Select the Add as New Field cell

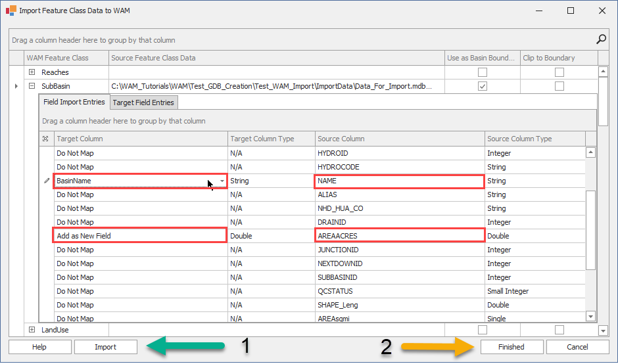point(140,236)
